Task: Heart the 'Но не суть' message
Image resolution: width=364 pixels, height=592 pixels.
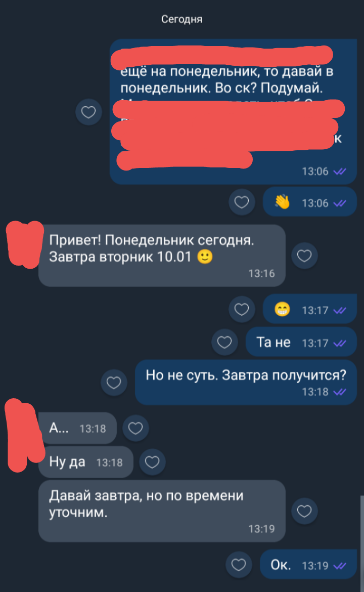Action: tap(114, 383)
